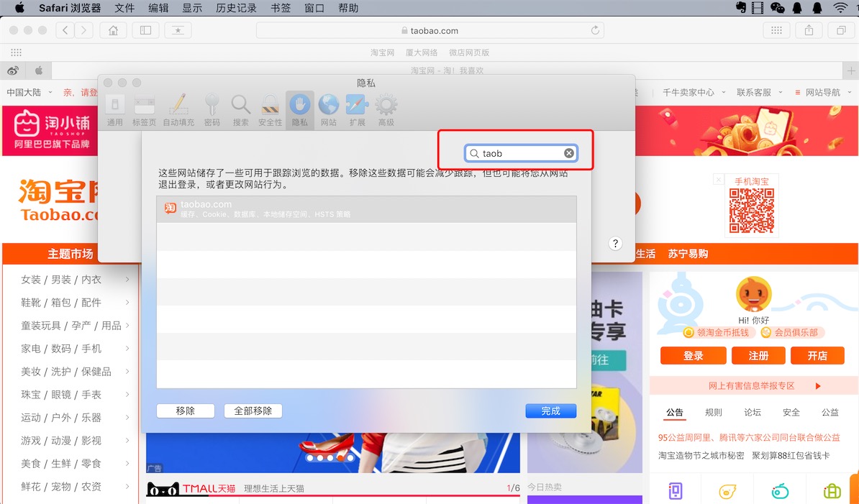The image size is (859, 504).
Task: Go back with Safari back arrow
Action: click(65, 31)
